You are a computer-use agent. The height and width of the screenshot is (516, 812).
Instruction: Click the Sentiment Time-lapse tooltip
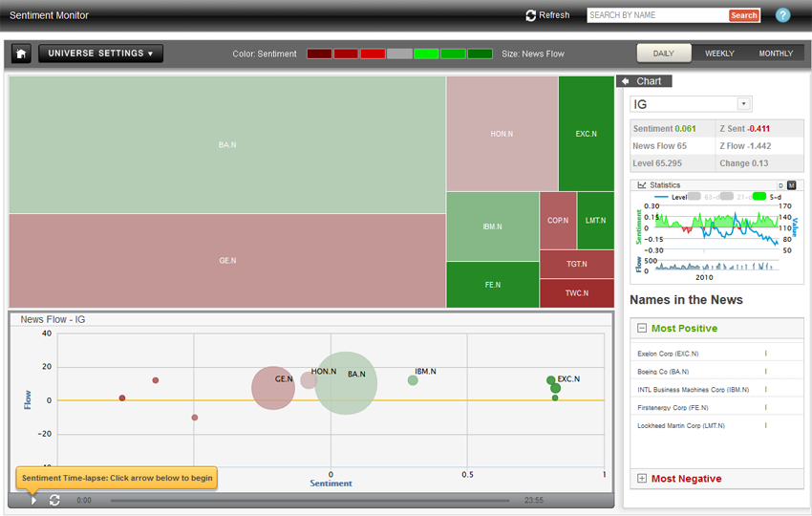(x=118, y=478)
